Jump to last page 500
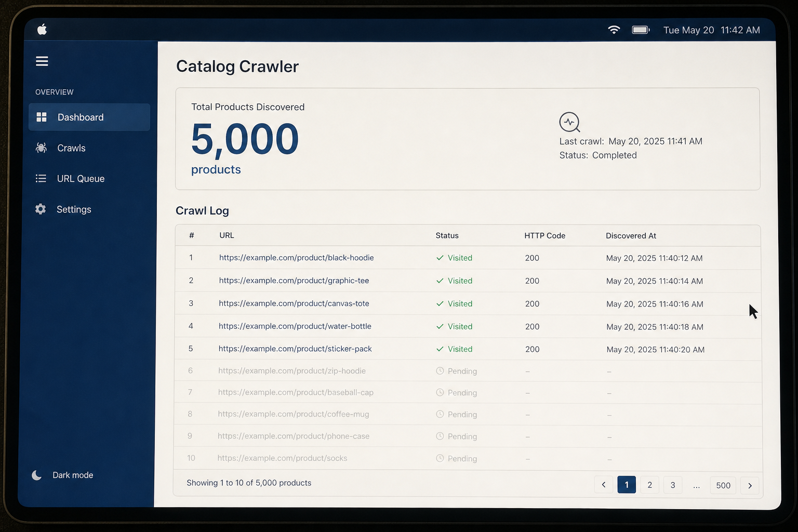798x532 pixels. [x=723, y=485]
